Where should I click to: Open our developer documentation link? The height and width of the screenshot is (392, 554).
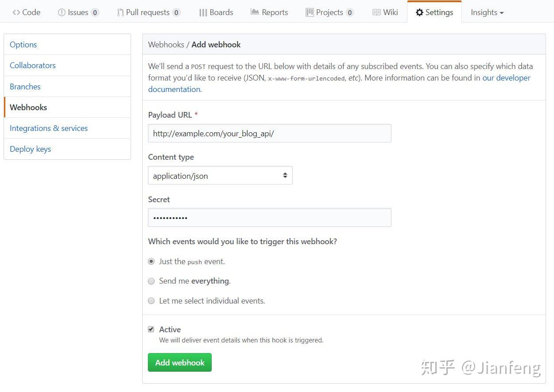tap(506, 77)
